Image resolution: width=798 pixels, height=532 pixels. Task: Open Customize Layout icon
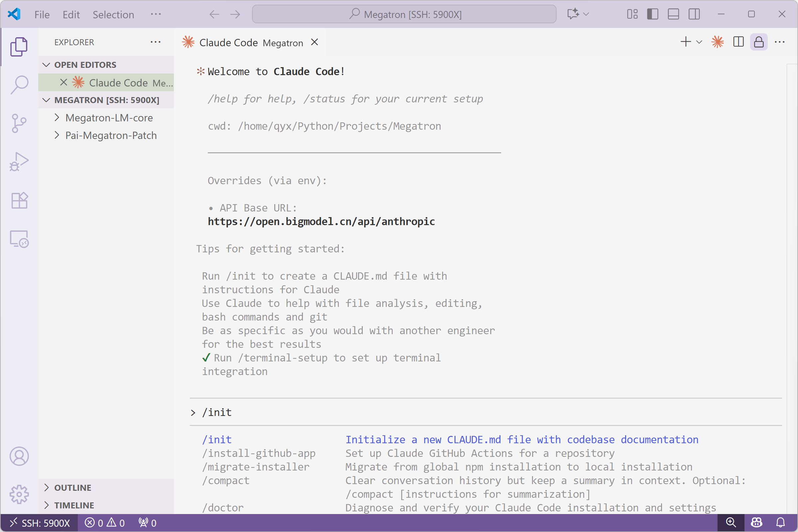click(632, 14)
